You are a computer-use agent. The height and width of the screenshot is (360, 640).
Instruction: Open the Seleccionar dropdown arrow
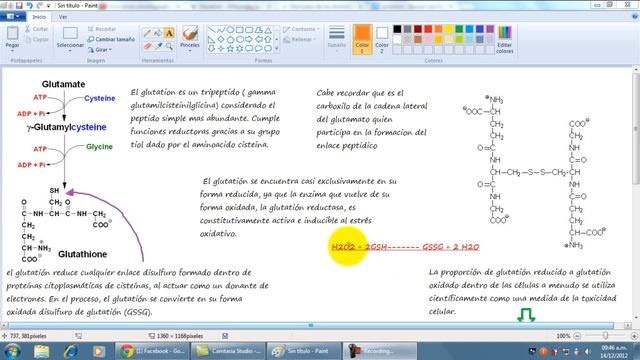tap(70, 51)
